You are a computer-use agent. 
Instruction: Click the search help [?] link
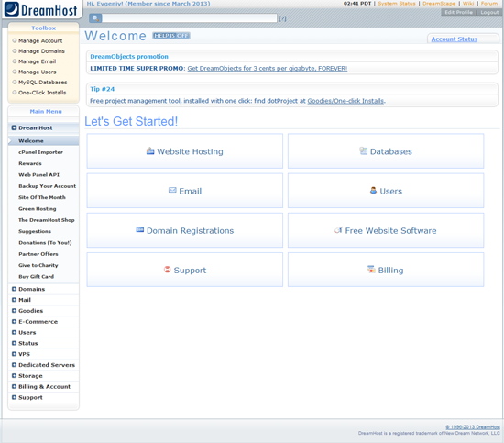click(282, 18)
